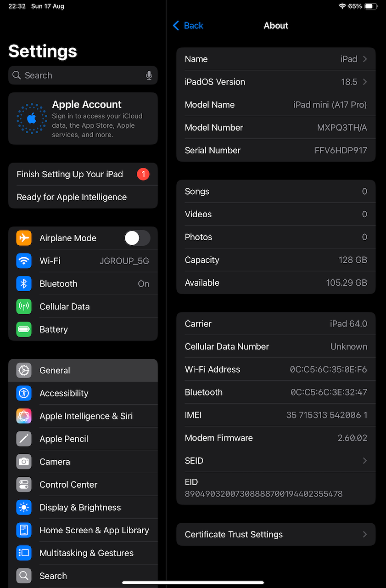Tap the Search settings magnifier icon

(x=24, y=576)
